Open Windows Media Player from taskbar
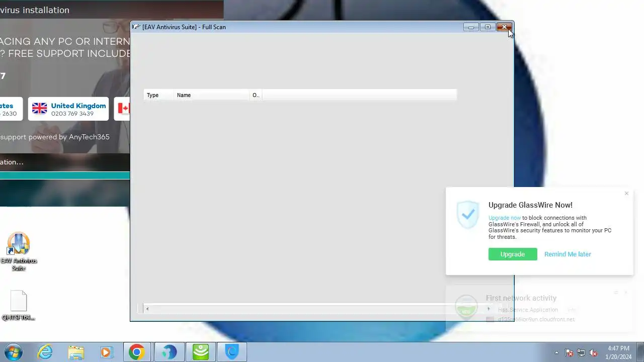Viewport: 644px width, 362px height. coord(106,352)
